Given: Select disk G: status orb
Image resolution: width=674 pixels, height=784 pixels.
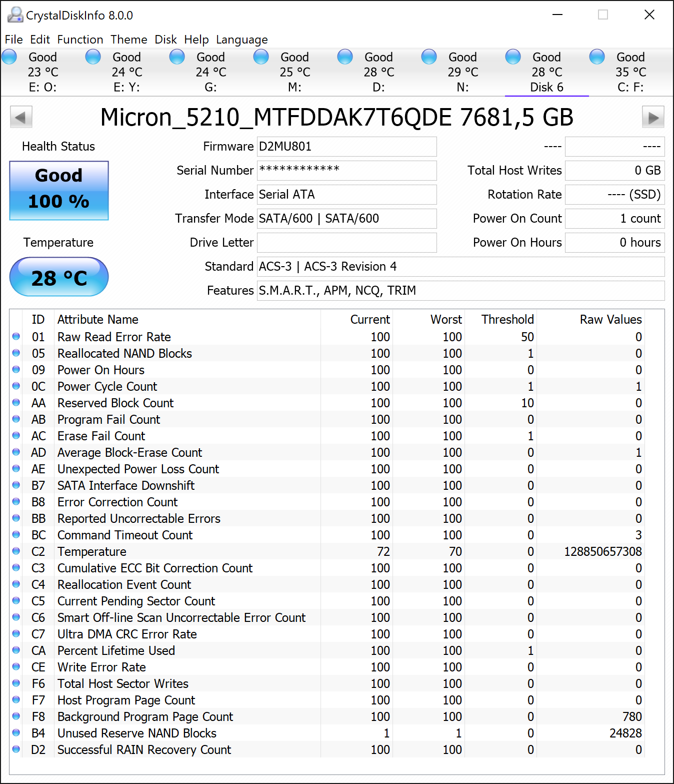Looking at the screenshot, I should (177, 57).
